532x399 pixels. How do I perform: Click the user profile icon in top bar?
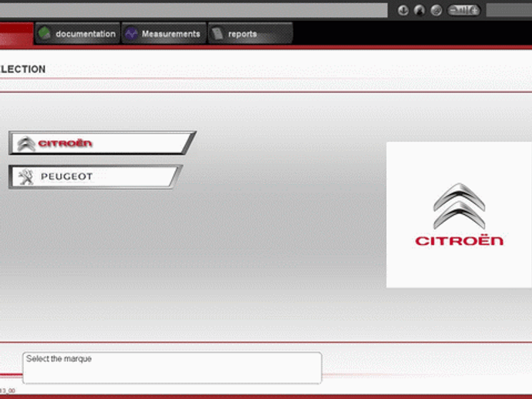pyautogui.click(x=419, y=11)
